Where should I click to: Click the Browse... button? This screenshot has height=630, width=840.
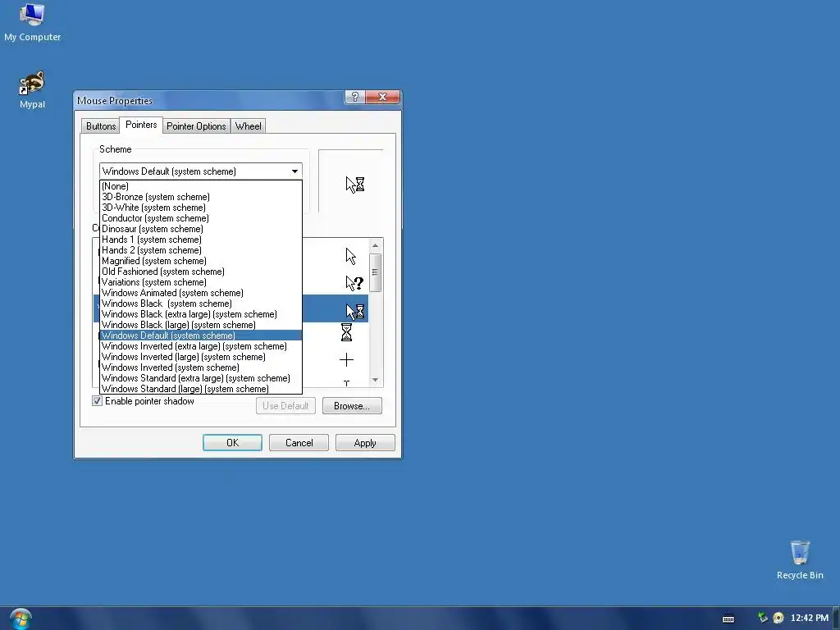(352, 405)
